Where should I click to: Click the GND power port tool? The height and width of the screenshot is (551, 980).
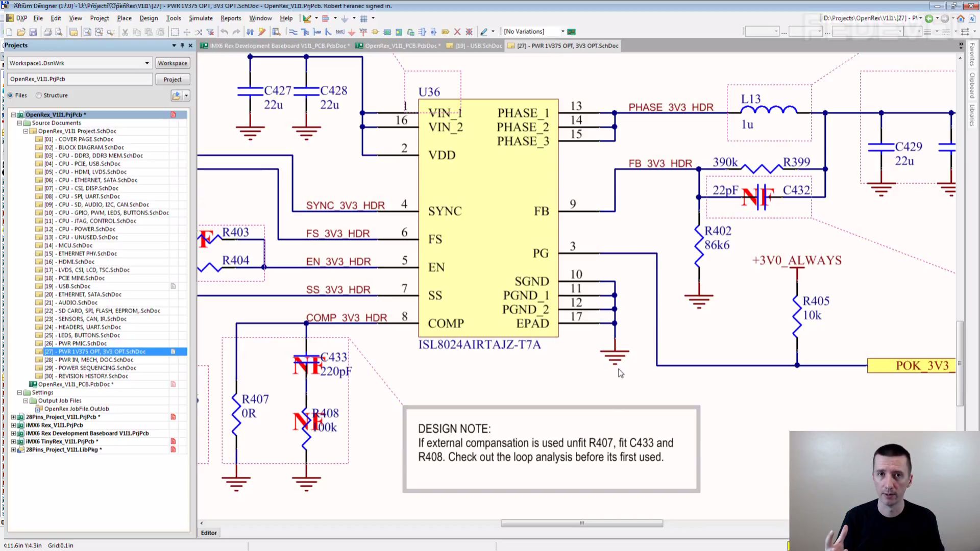[352, 32]
